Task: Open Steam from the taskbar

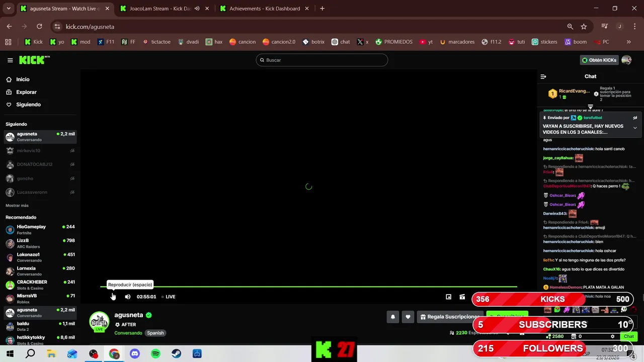Action: coord(177,354)
